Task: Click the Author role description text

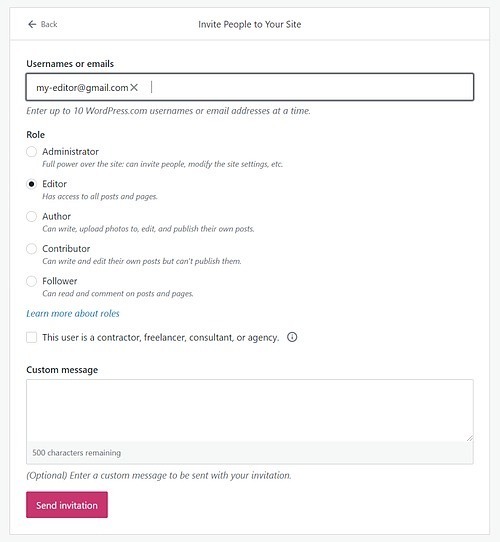Action: pos(148,229)
